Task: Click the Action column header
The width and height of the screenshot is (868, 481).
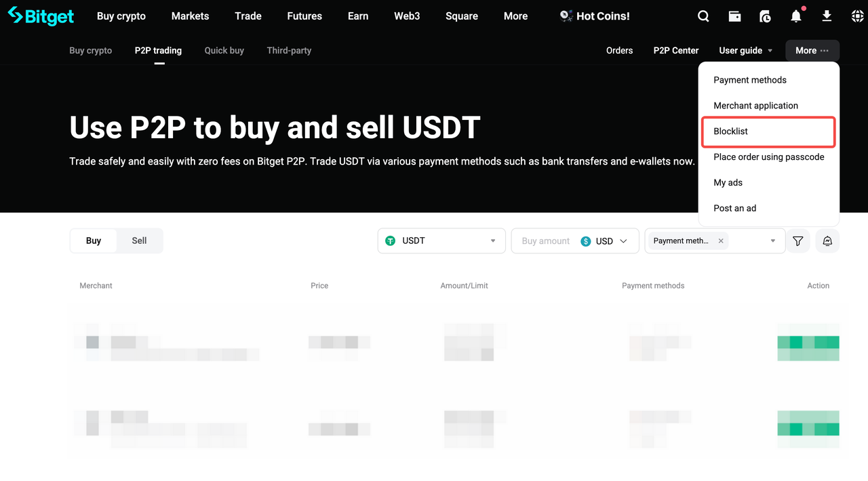Action: pyautogui.click(x=818, y=286)
